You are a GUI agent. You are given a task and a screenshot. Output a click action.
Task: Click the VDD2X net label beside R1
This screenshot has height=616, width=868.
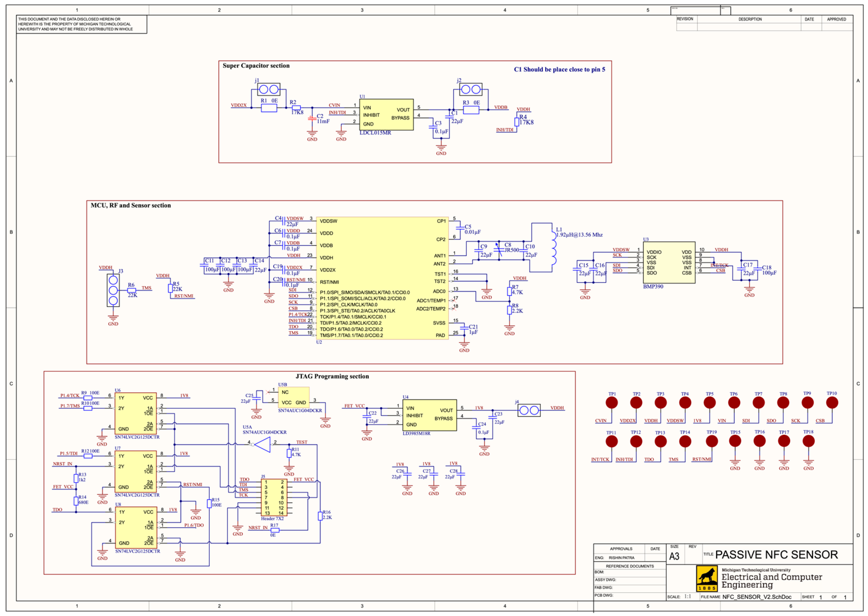point(238,105)
